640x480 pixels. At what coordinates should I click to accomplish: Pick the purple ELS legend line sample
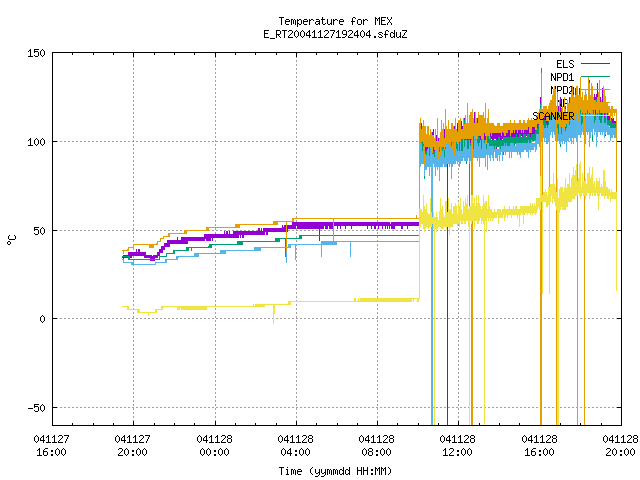[x=595, y=64]
